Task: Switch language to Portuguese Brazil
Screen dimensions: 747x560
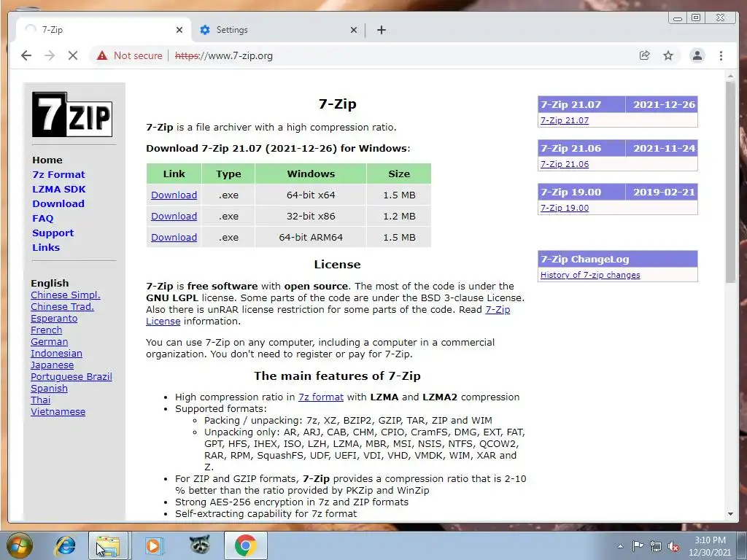Action: pos(71,377)
